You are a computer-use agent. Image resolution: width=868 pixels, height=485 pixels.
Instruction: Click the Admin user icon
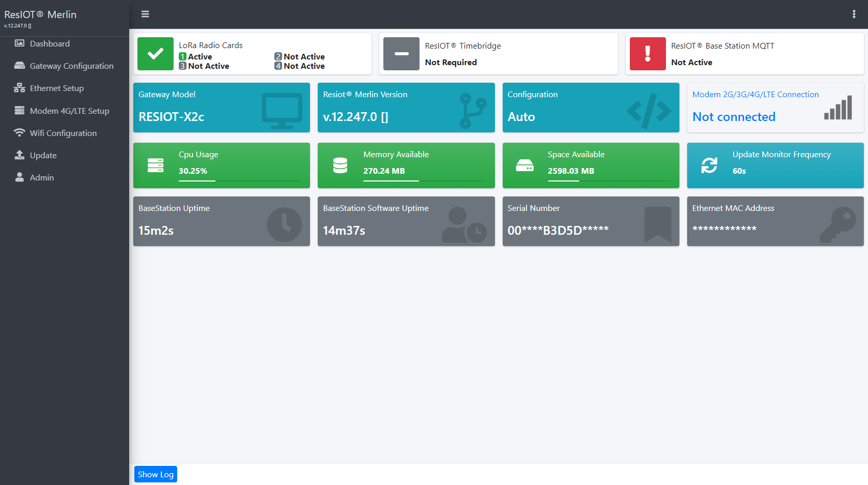click(x=20, y=177)
